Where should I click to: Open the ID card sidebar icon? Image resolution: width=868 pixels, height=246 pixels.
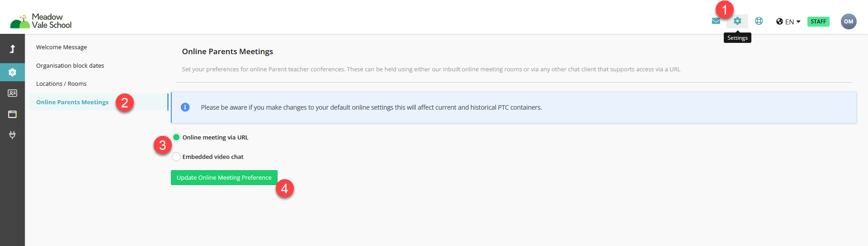click(12, 93)
